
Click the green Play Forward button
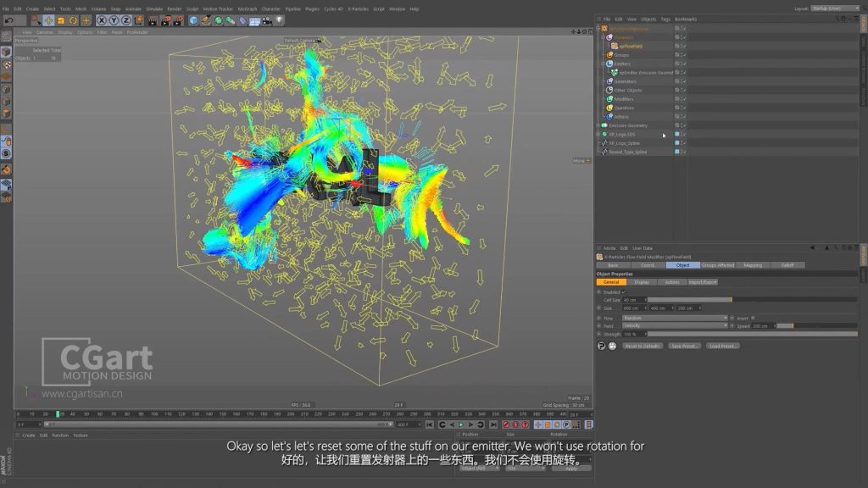click(x=460, y=424)
